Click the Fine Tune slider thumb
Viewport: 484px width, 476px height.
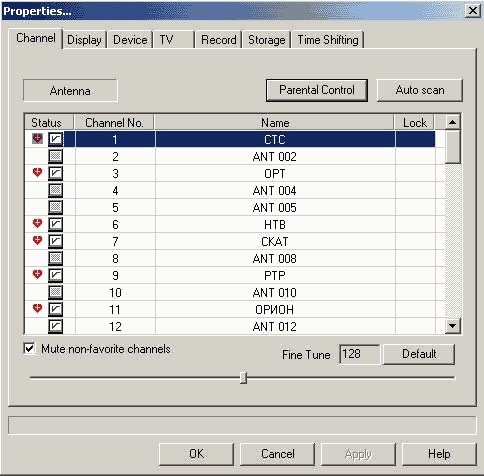[243, 378]
